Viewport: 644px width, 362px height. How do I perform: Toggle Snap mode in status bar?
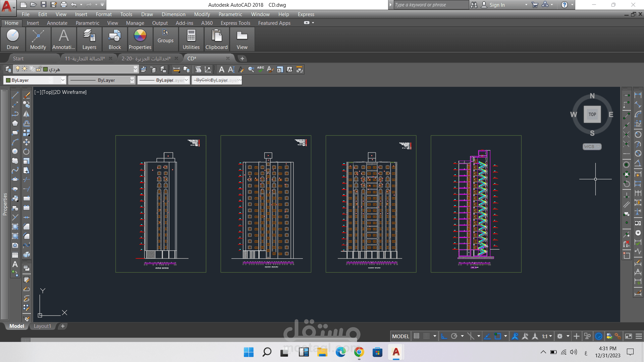426,336
